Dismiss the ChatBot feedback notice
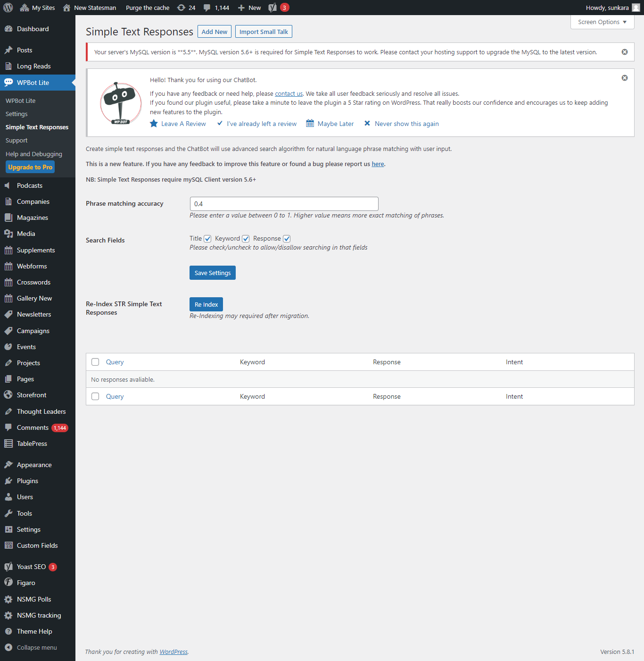The width and height of the screenshot is (644, 661). pos(625,78)
